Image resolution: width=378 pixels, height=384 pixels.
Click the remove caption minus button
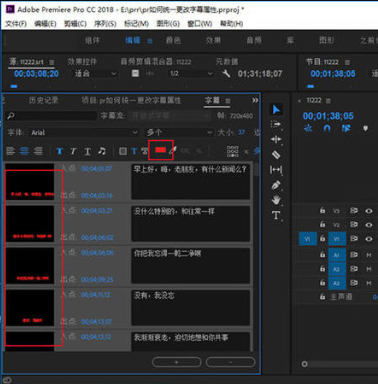click(x=230, y=362)
